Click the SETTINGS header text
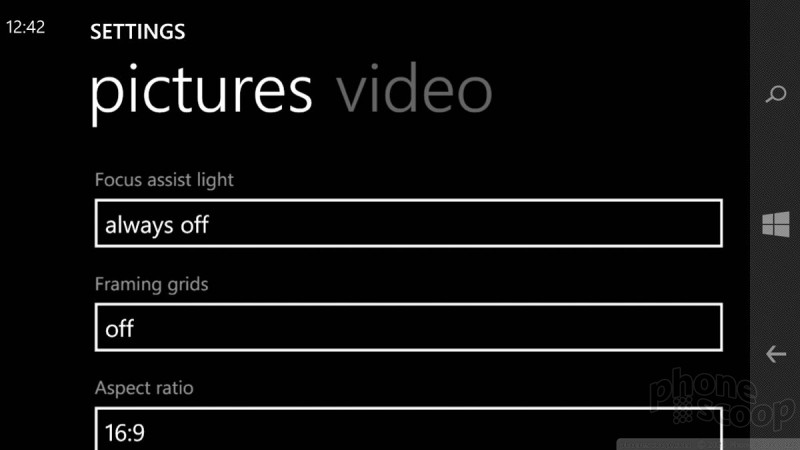The width and height of the screenshot is (800, 450). tap(138, 32)
